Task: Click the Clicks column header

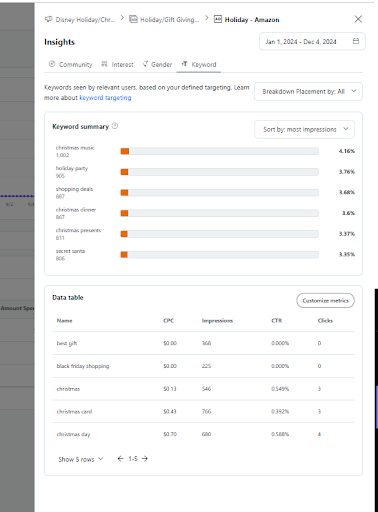Action: (x=325, y=321)
